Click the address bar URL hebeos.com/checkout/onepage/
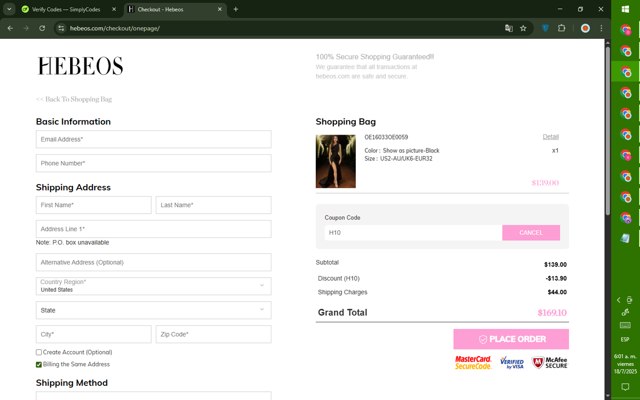The image size is (640, 400). (115, 28)
